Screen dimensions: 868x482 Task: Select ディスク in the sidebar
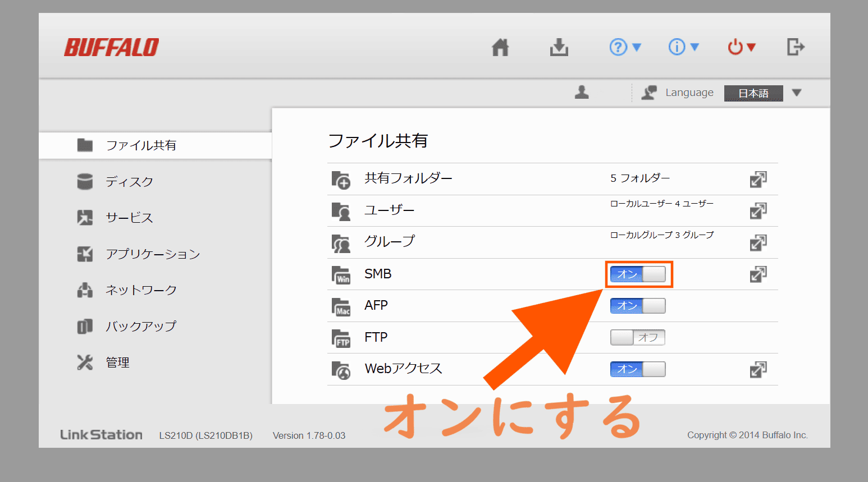pyautogui.click(x=129, y=182)
